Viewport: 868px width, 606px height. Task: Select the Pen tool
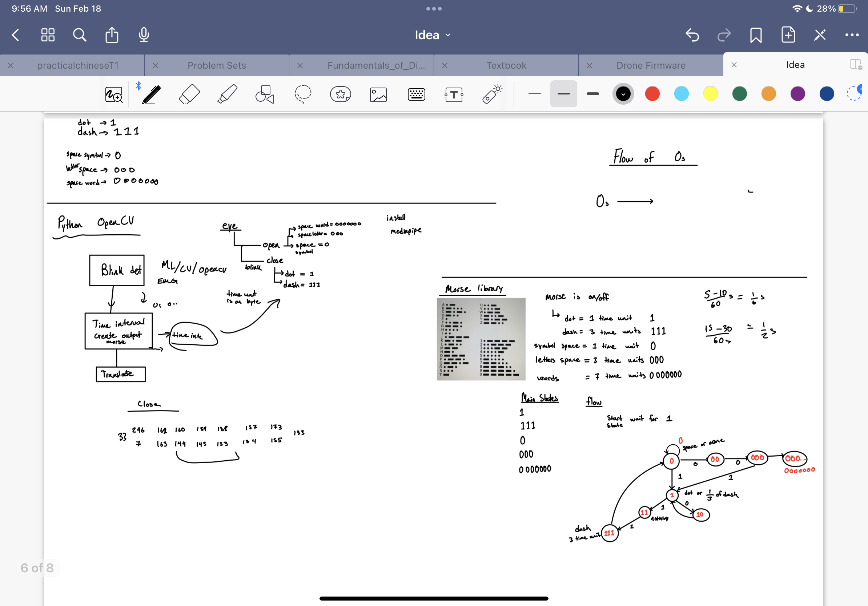pyautogui.click(x=151, y=94)
